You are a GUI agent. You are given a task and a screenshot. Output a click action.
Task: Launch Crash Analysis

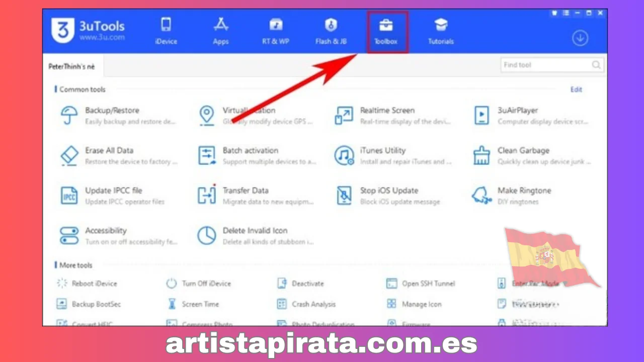[306, 304]
